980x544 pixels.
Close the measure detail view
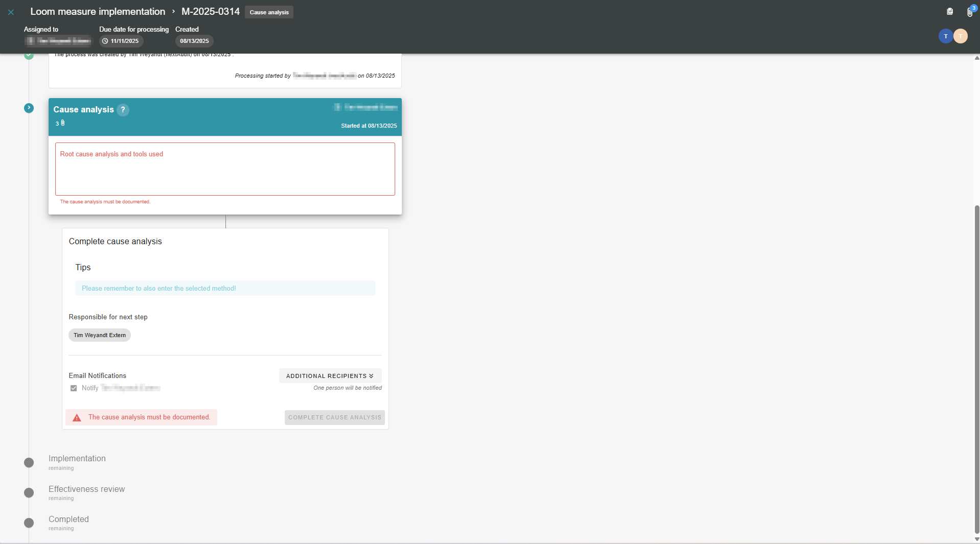11,12
